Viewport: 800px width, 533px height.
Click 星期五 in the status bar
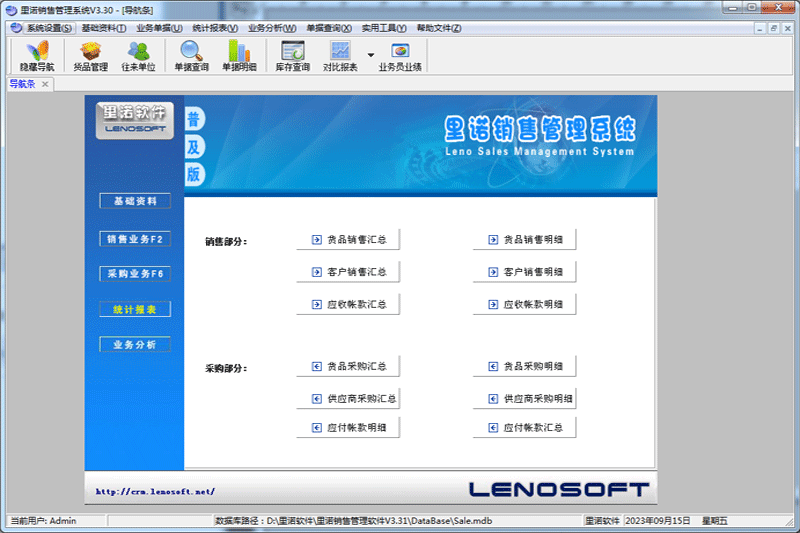[x=715, y=521]
